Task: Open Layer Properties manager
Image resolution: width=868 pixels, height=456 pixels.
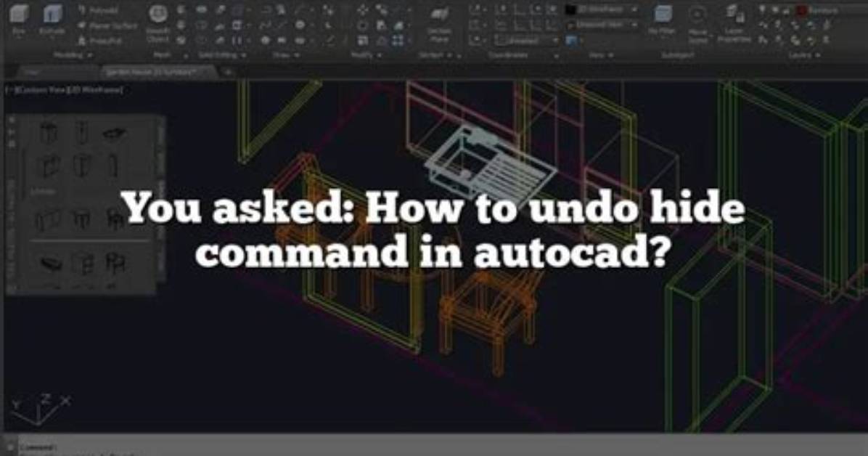Action: 734,23
